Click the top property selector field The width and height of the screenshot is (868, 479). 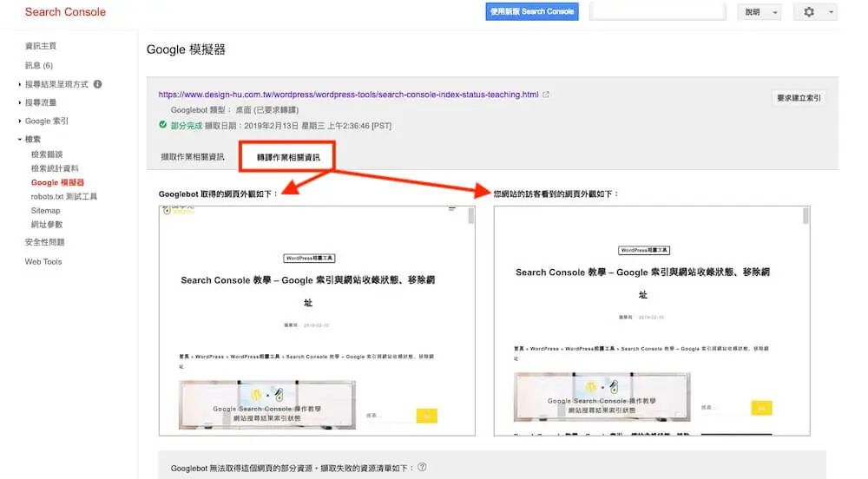658,11
